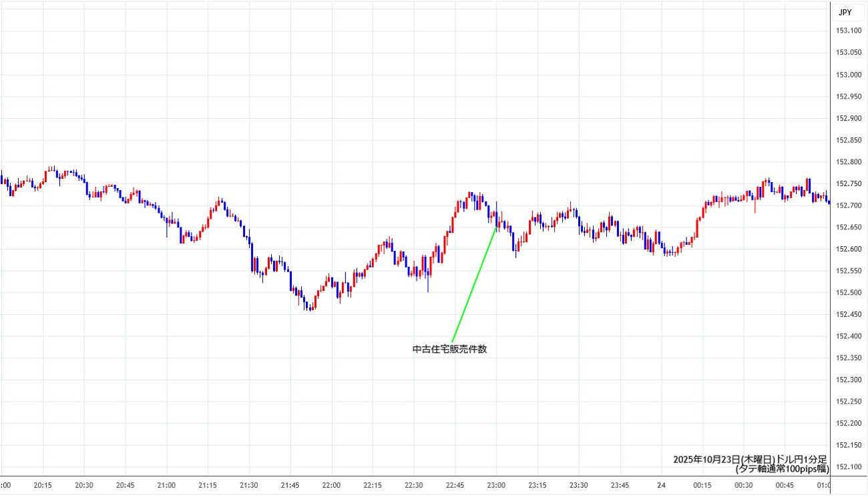Click the 22:00 time axis label
Image resolution: width=868 pixels, height=497 pixels.
click(331, 486)
